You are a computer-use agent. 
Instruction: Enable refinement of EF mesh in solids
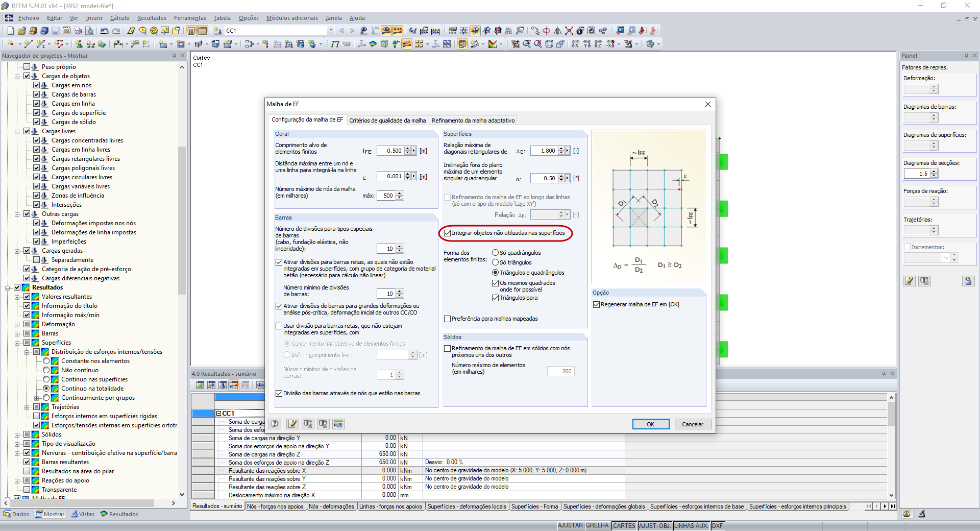(448, 348)
